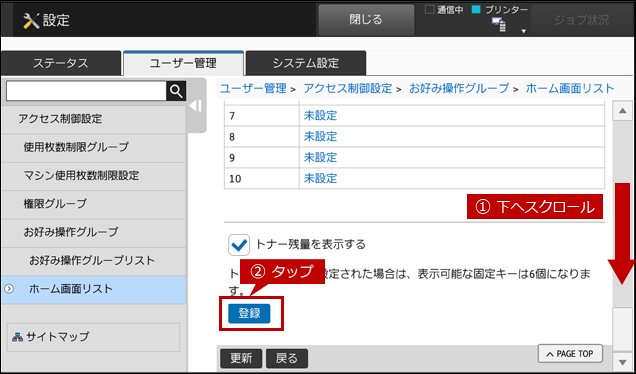This screenshot has width=636, height=374.
Task: Click お好み操作グループ breadcrumb link
Action: click(459, 88)
